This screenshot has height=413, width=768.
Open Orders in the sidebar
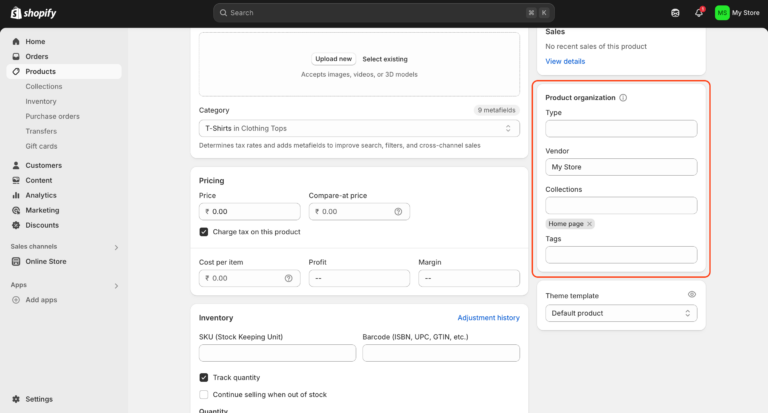tap(37, 57)
